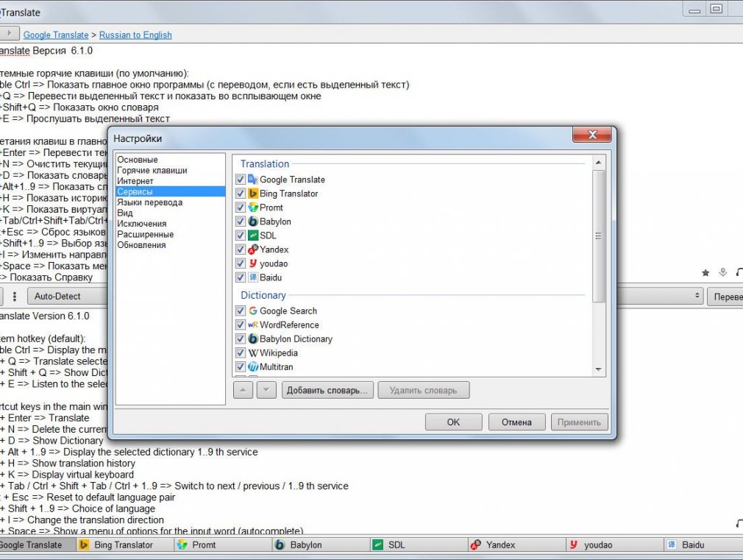Select the Сервисы settings category
Screen dimensions: 743x560
(170, 191)
